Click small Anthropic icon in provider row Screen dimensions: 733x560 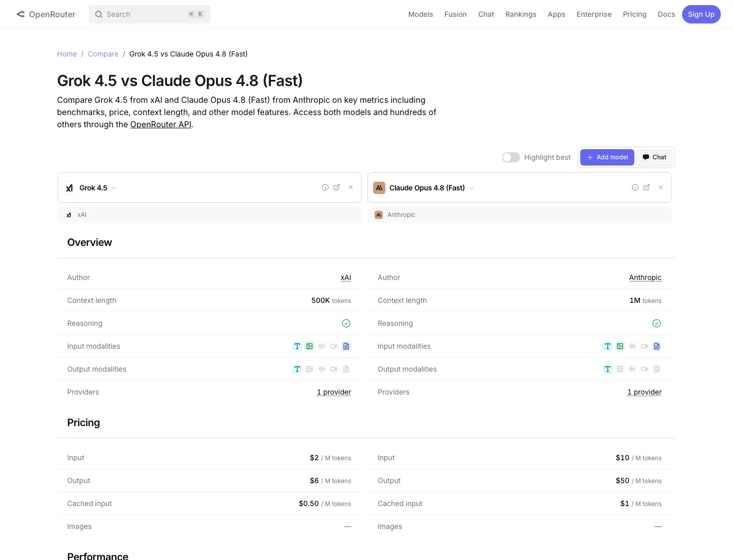click(379, 215)
